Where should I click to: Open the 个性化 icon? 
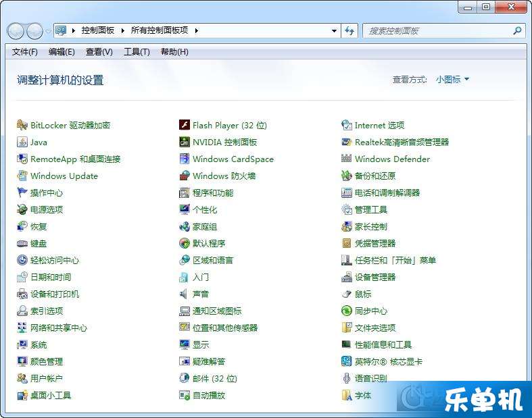pos(185,209)
